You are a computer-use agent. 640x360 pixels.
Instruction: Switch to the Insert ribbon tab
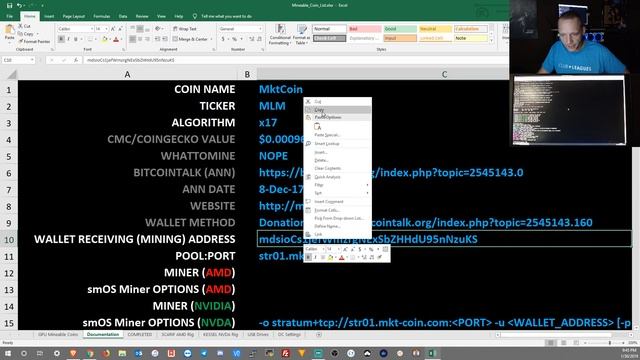pyautogui.click(x=49, y=16)
